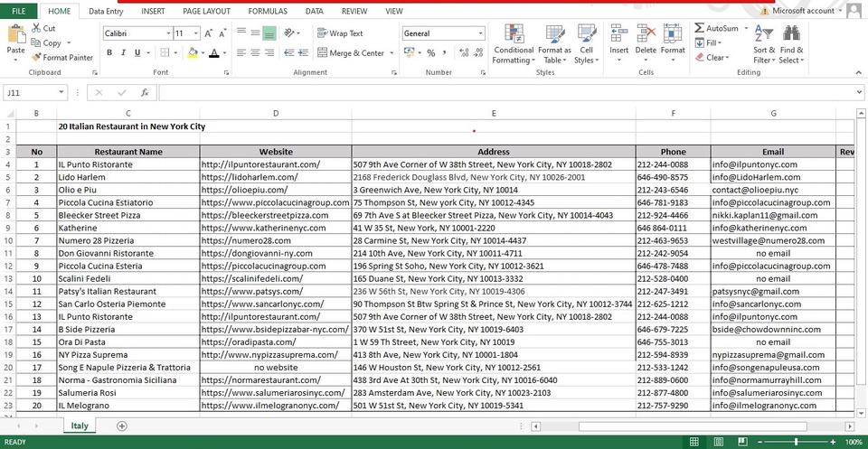Apply Comma Style format
The image size is (868, 449).
click(446, 53)
